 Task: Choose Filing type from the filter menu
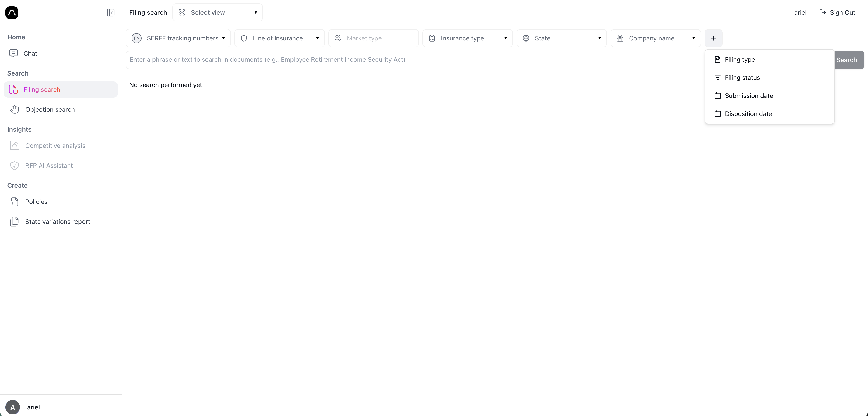[740, 59]
